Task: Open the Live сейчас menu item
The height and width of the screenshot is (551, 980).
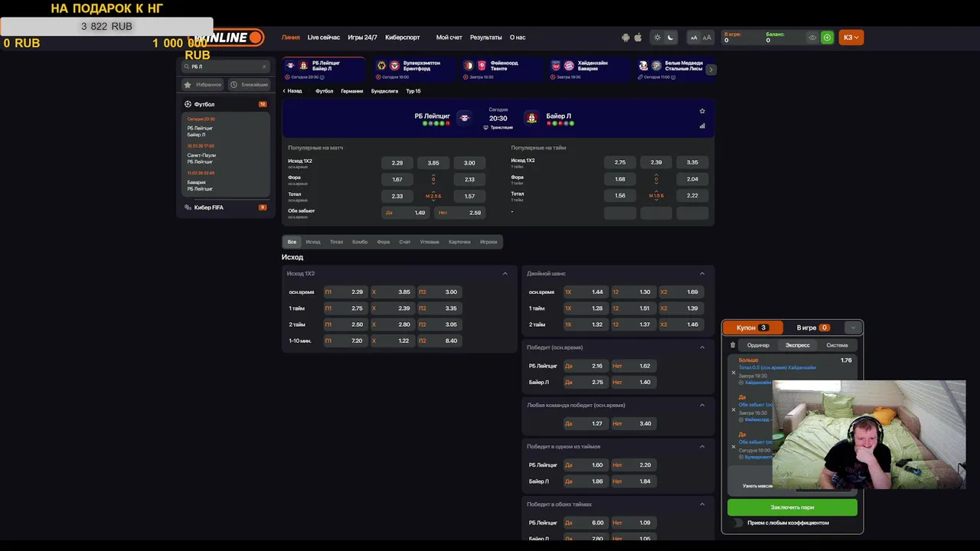Action: tap(324, 37)
